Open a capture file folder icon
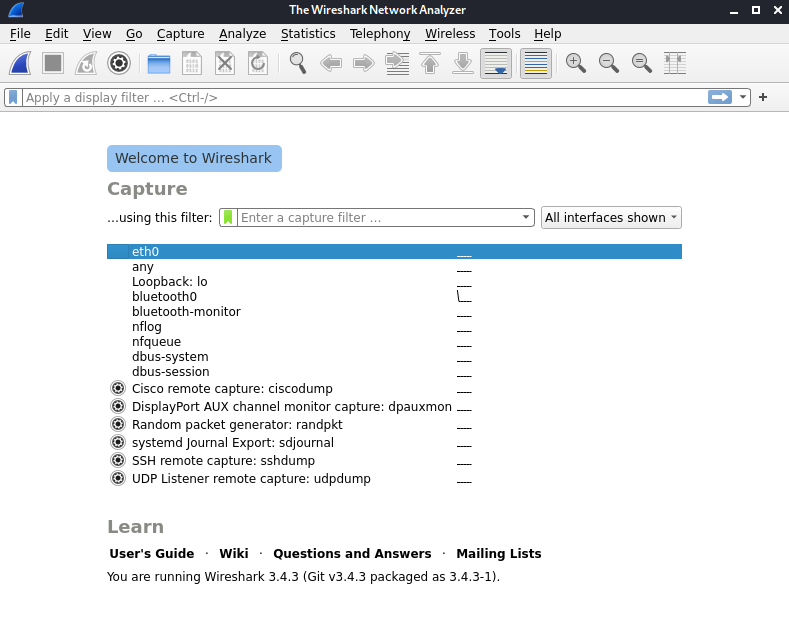 (159, 63)
